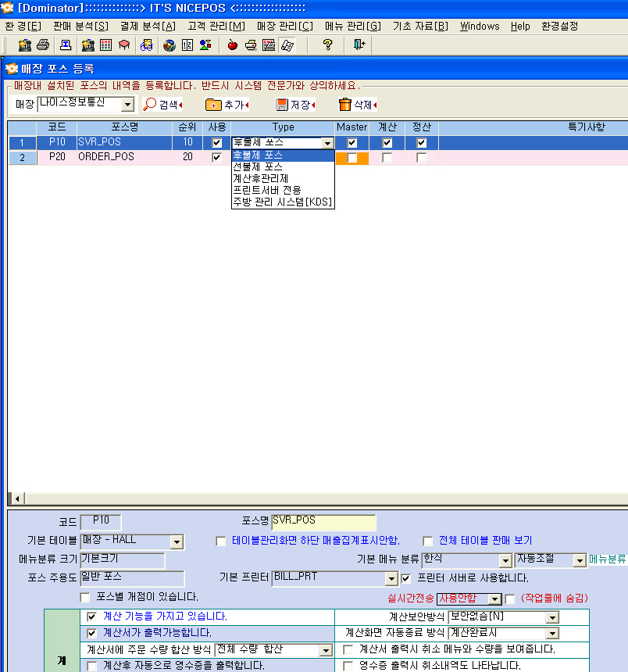This screenshot has height=672, width=628.
Task: Toggle 계산 기능을 가지고 있습니다 checkbox
Action: (91, 617)
